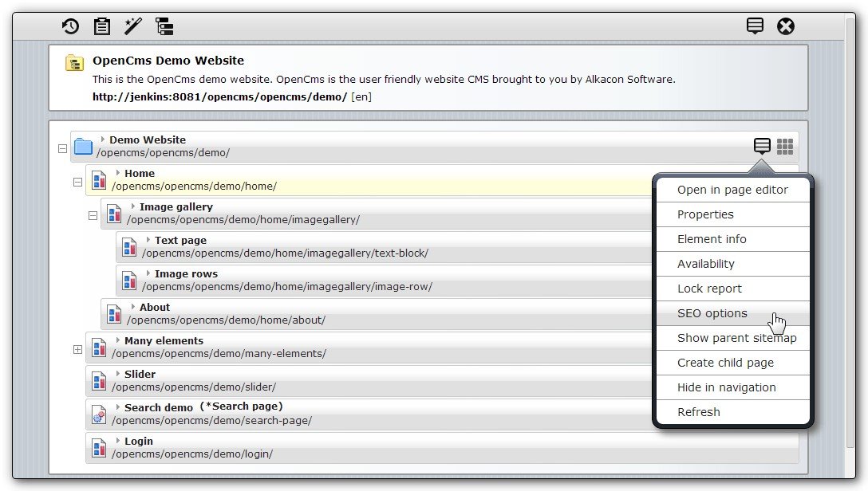Open Demo Website row context menu icon

pyautogui.click(x=762, y=146)
